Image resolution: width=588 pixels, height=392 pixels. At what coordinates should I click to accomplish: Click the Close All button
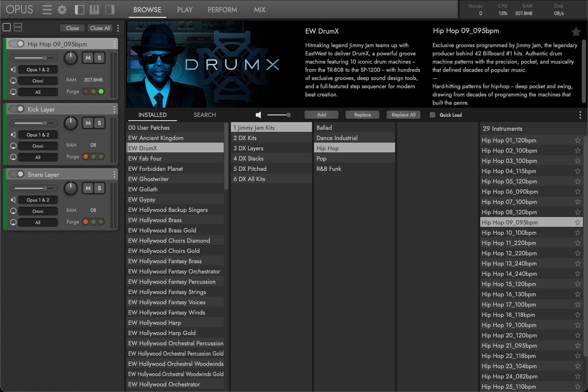tap(100, 28)
